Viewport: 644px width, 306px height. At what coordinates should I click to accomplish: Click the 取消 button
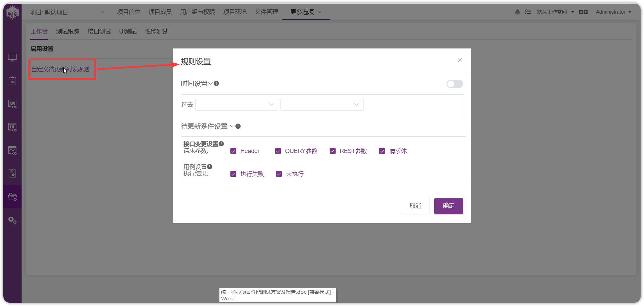415,206
